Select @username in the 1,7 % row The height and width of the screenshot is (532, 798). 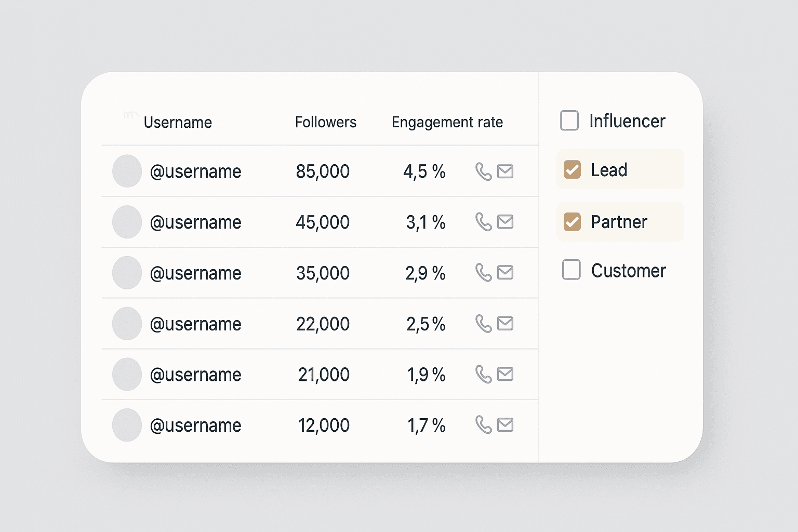coord(195,425)
